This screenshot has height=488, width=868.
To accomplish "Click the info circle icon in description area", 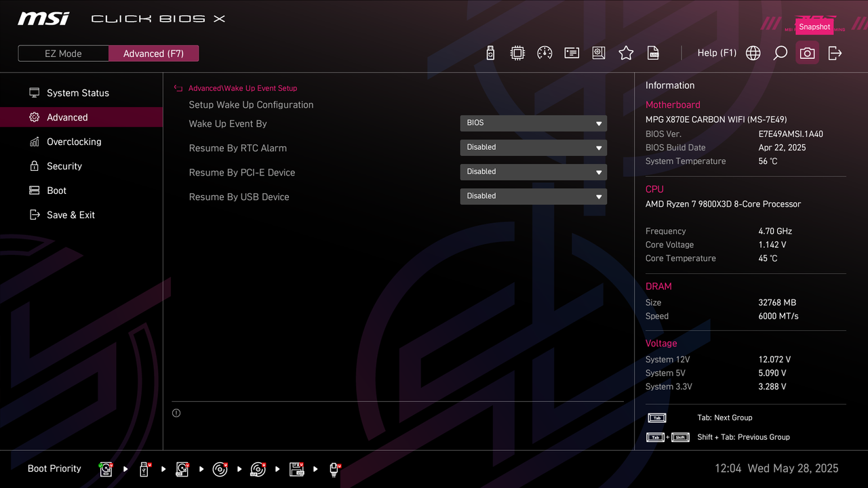I will [x=176, y=413].
